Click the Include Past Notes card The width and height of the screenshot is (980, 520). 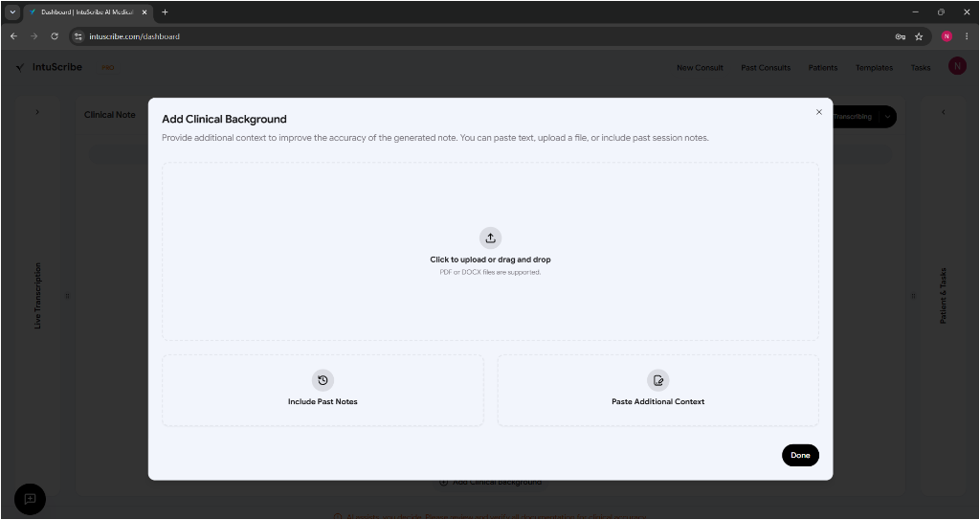click(x=323, y=391)
